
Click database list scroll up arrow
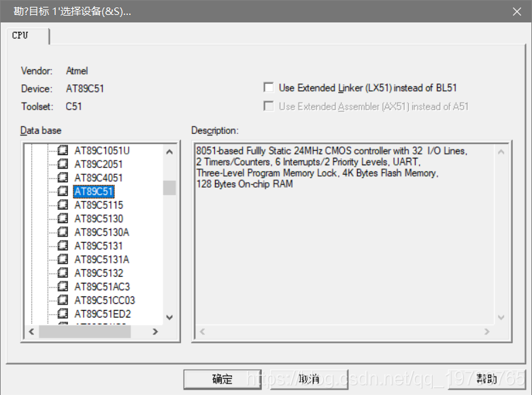(x=169, y=152)
